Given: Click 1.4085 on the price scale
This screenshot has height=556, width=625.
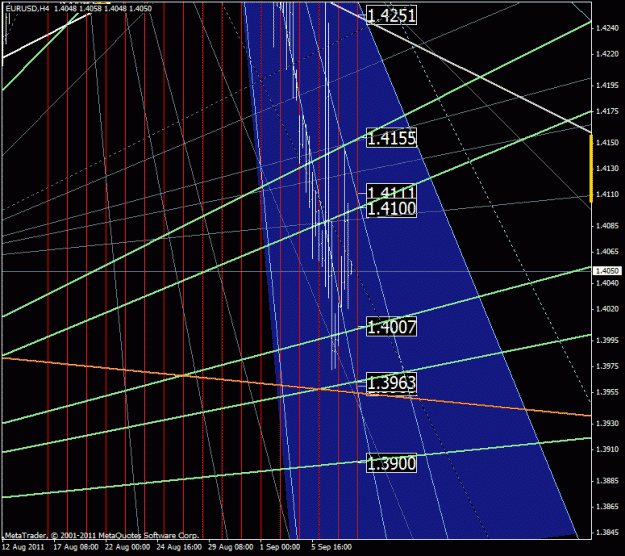Looking at the screenshot, I should (x=607, y=226).
